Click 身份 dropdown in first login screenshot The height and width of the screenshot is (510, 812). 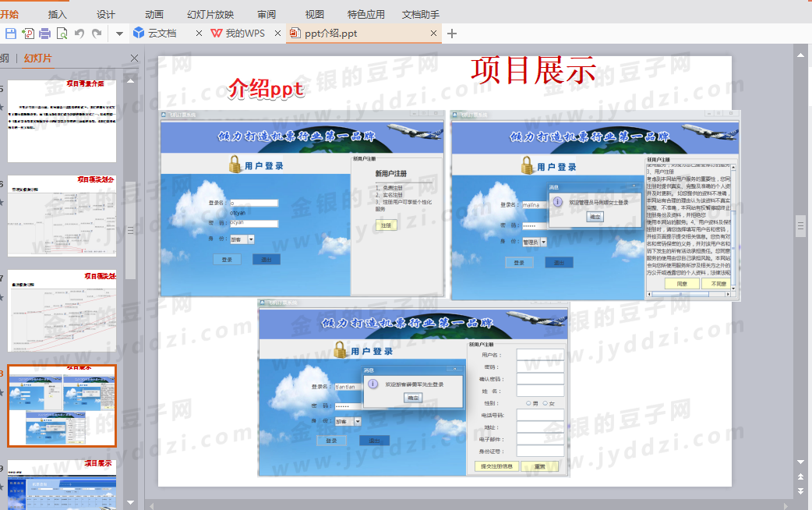[242, 239]
